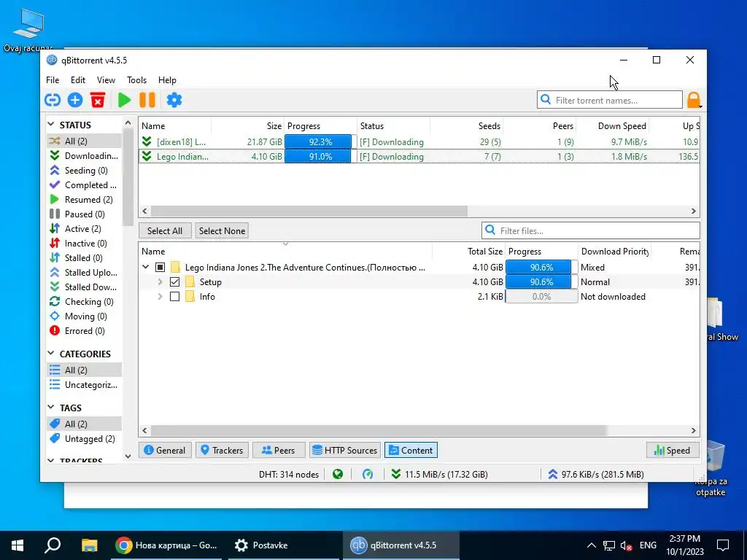
Task: Sort torrents by Down Speed column
Action: tap(622, 125)
